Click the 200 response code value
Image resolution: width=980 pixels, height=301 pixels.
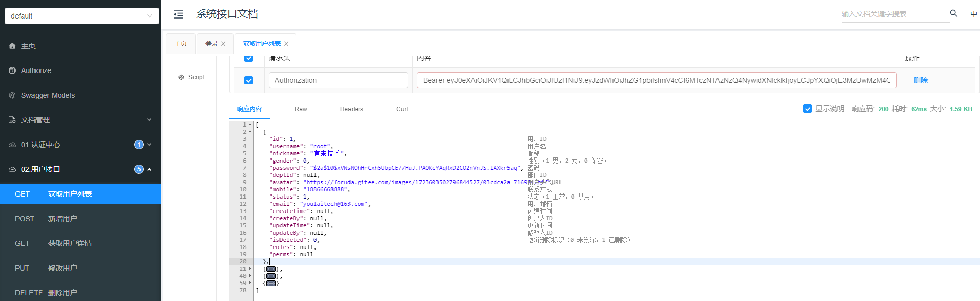pos(883,109)
